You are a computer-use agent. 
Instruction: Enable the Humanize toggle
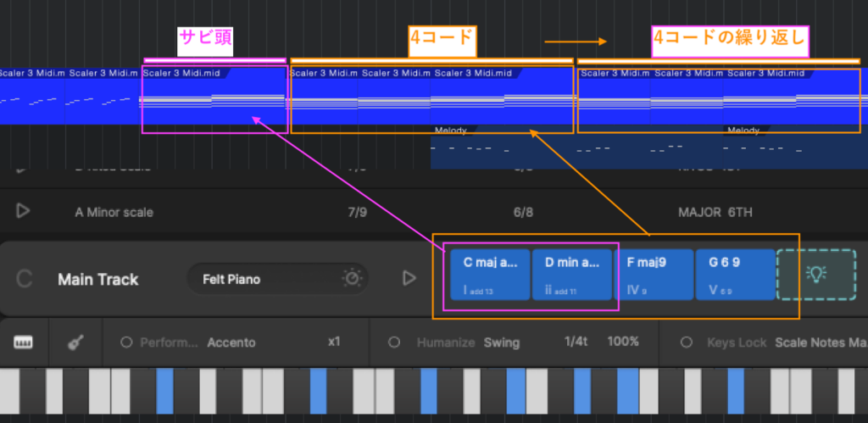coord(394,342)
